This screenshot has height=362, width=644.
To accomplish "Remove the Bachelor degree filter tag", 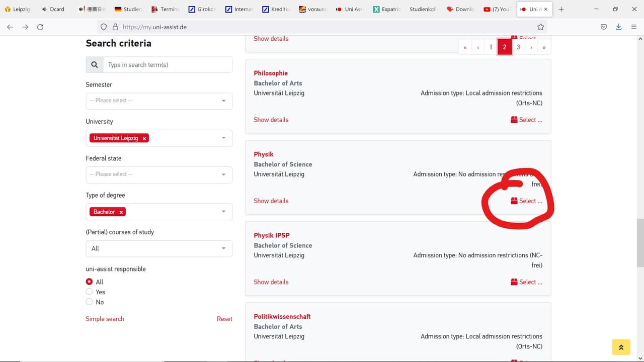I will click(121, 212).
